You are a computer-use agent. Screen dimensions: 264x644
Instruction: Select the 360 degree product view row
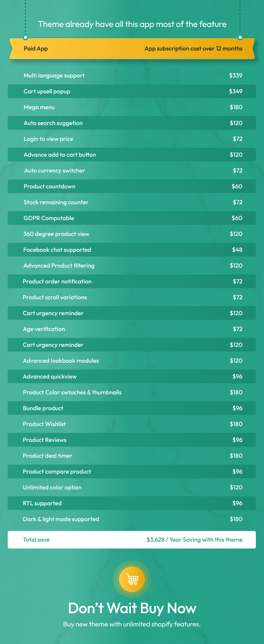click(132, 234)
